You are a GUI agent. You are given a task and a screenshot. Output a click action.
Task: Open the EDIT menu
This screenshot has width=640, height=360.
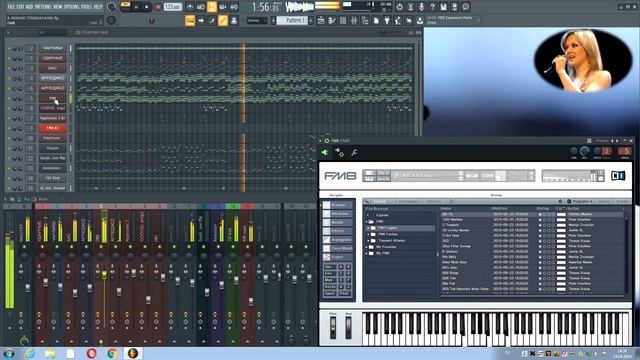pos(20,7)
